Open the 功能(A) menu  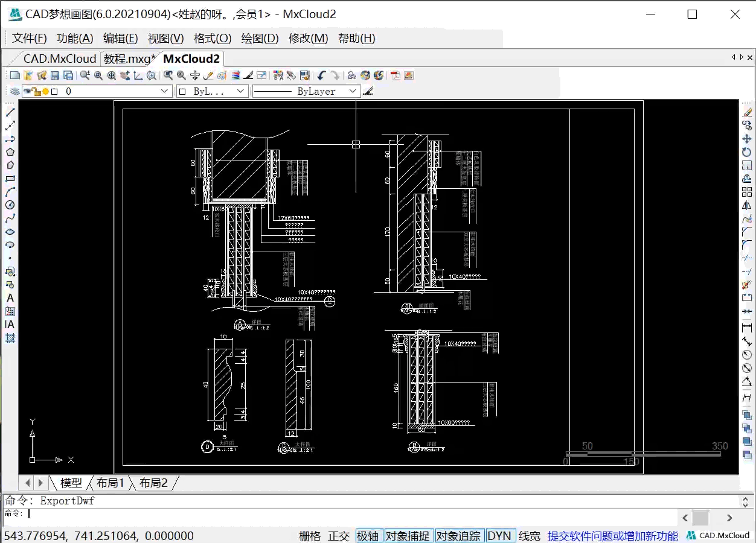point(75,38)
